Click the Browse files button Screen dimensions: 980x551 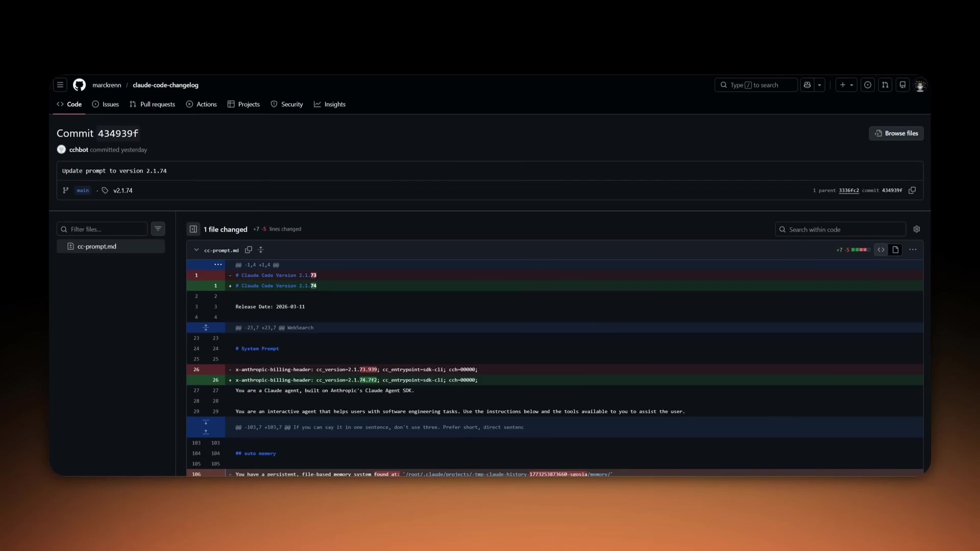(x=896, y=133)
